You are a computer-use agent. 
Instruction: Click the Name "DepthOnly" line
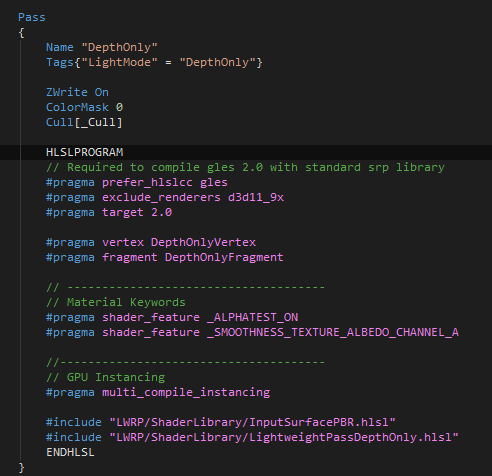102,47
